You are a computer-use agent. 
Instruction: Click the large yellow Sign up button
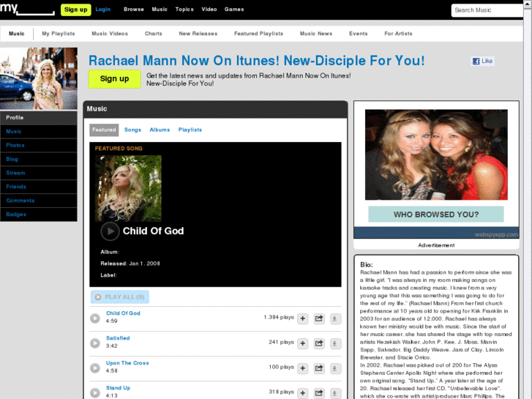point(114,79)
